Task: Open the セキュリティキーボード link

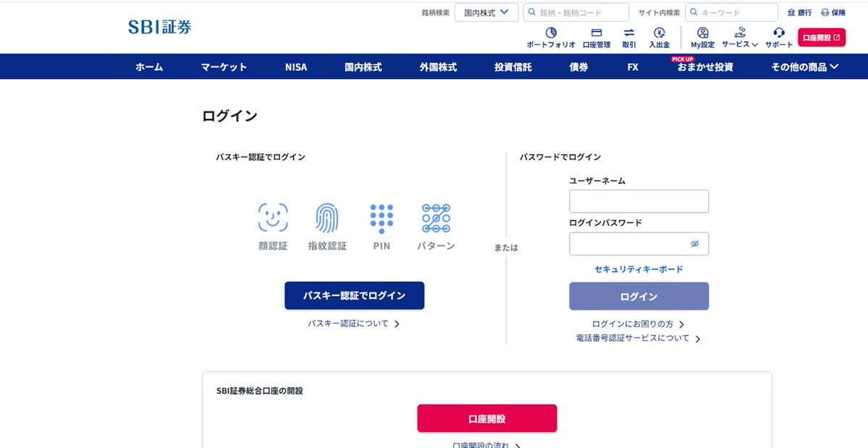Action: 639,269
